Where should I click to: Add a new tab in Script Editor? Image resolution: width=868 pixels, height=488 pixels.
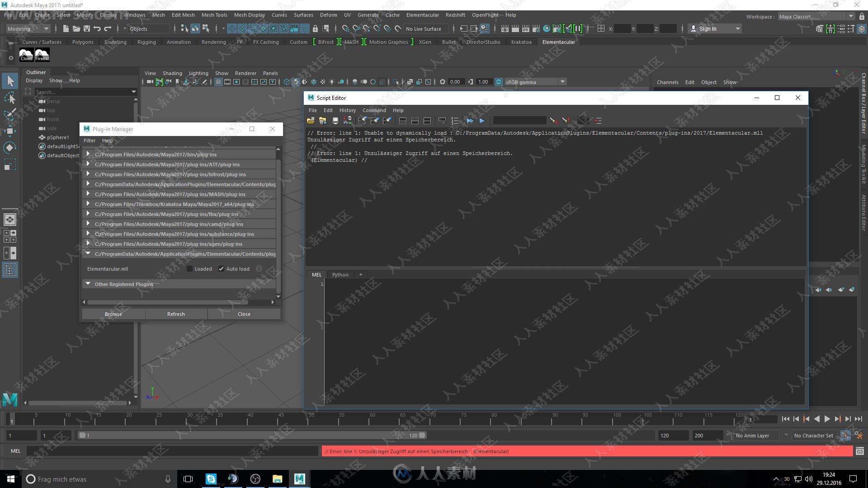point(360,275)
